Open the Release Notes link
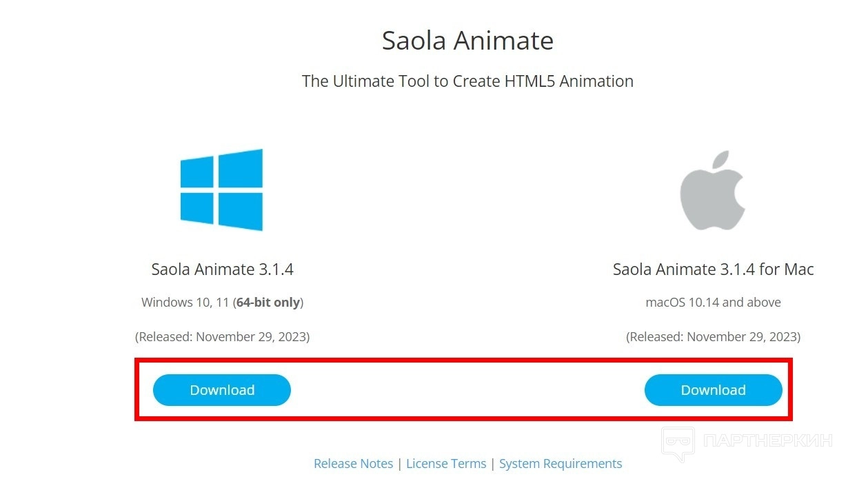The height and width of the screenshot is (499, 868). click(x=353, y=464)
